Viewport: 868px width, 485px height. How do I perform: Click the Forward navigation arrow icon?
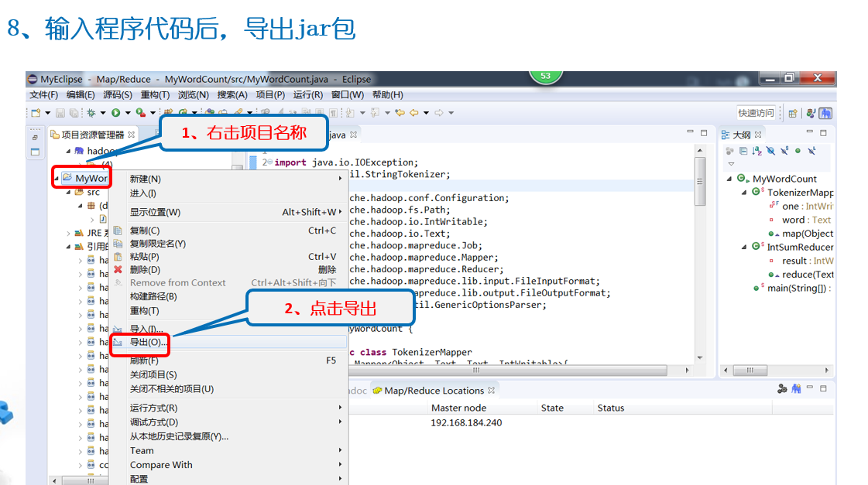439,113
